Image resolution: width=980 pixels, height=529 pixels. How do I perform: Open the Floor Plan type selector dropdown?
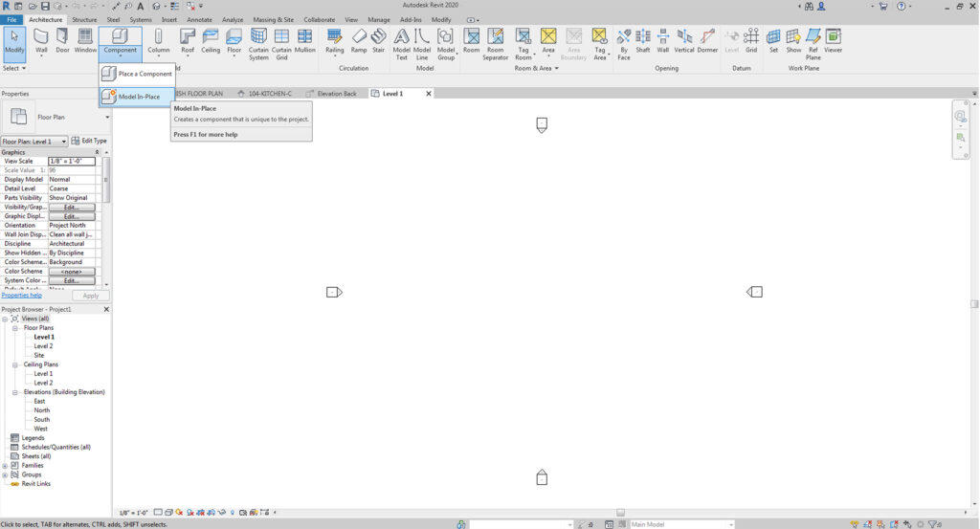[107, 117]
